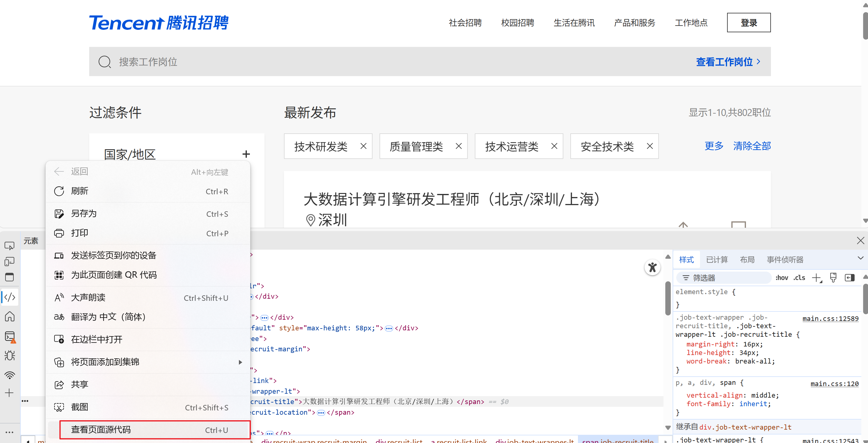The height and width of the screenshot is (443, 868).
Task: Toggle device emulation icon in DevTools
Action: pos(9,262)
